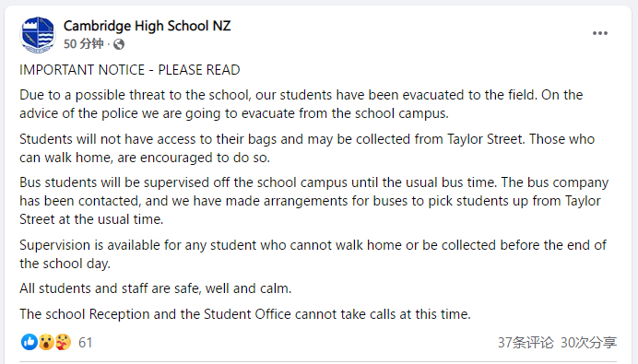Viewport: 638px width, 364px height.
Task: Click the blue Like reaction icon
Action: click(30, 342)
